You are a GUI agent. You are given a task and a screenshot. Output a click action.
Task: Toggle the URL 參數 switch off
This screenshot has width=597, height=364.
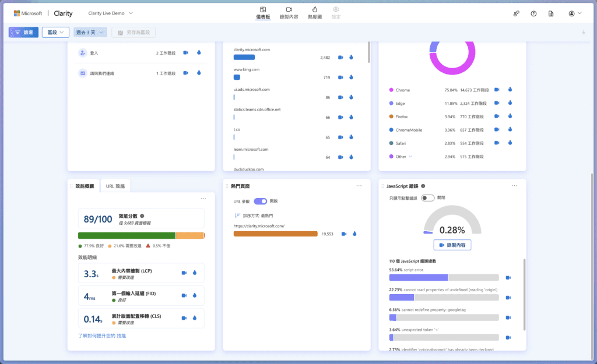[260, 201]
